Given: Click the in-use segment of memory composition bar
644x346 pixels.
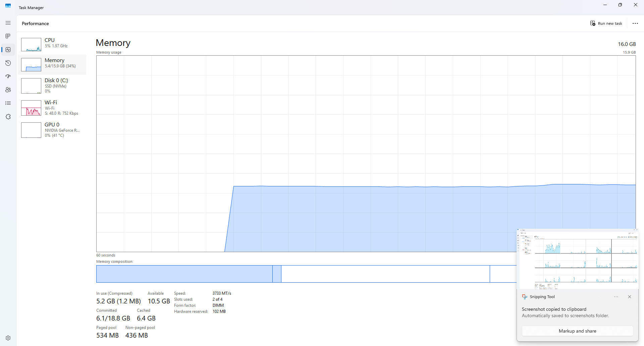Looking at the screenshot, I should click(184, 274).
